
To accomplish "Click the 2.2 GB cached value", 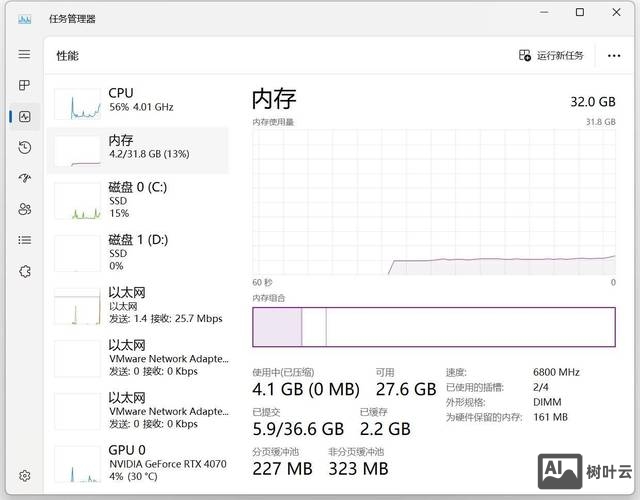I will coord(385,429).
